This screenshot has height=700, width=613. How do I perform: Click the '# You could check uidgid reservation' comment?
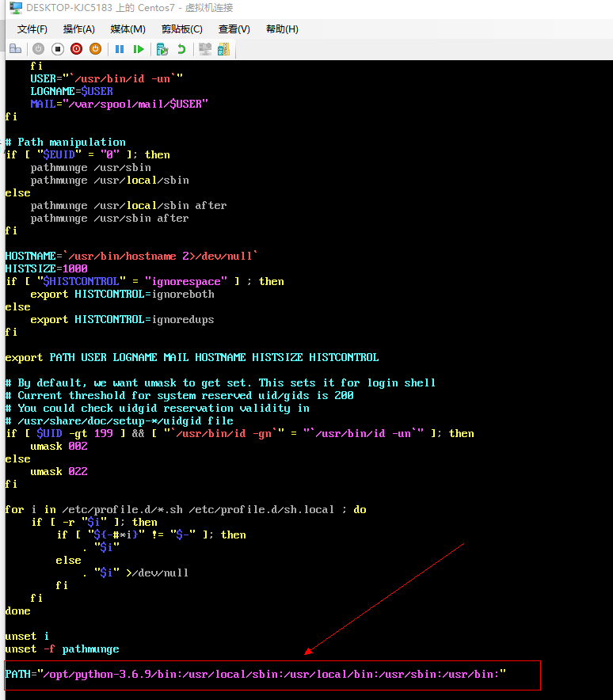[157, 408]
